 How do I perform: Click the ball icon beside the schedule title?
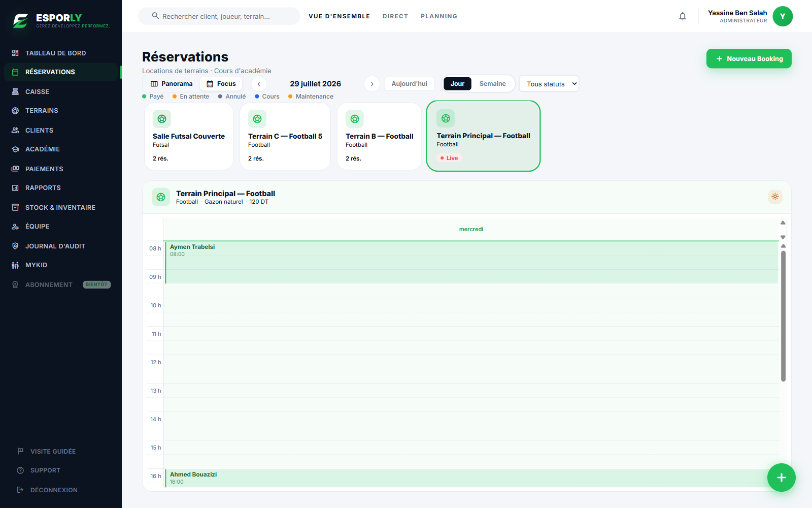161,197
